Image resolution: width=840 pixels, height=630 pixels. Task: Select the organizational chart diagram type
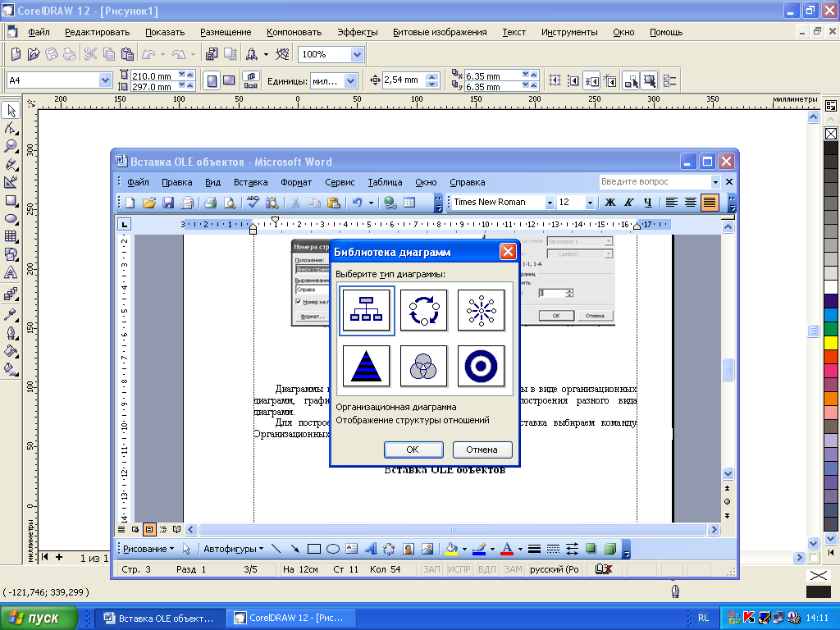click(367, 310)
